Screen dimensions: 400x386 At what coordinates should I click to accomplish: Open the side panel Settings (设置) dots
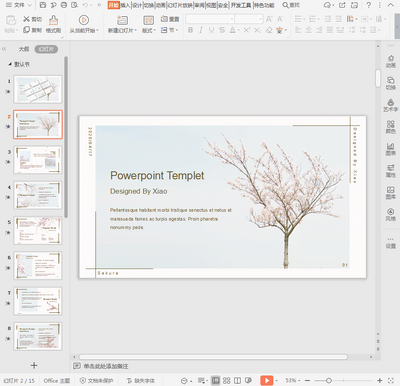click(391, 243)
